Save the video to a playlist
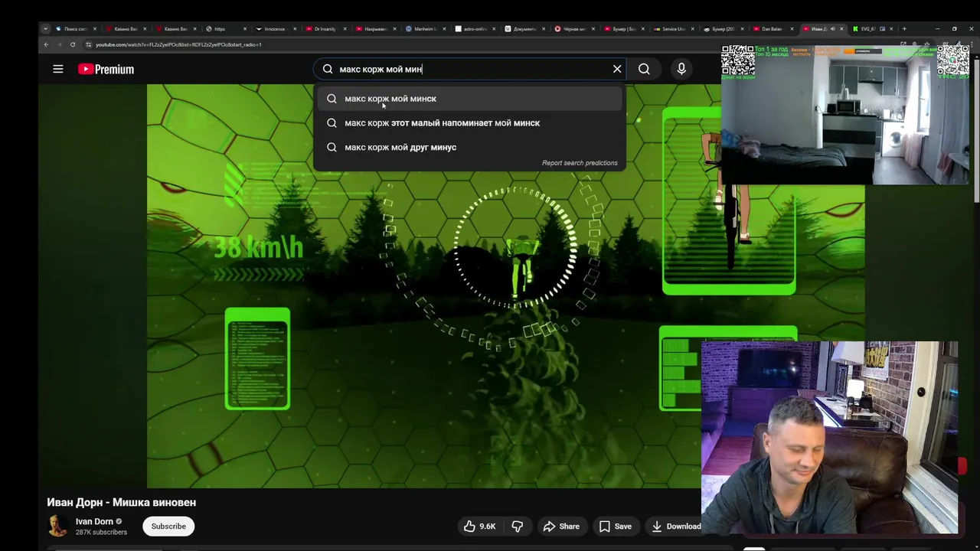The height and width of the screenshot is (551, 980). 615,527
